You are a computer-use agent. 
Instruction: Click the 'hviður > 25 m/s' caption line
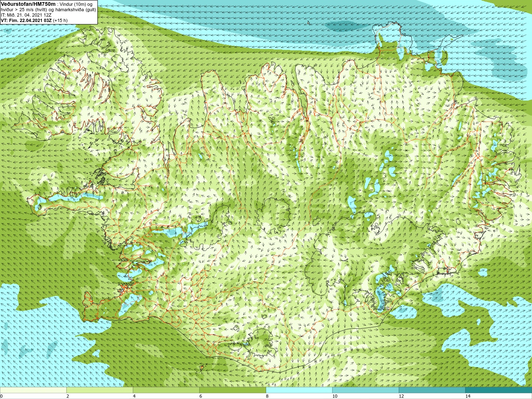tap(48, 9)
